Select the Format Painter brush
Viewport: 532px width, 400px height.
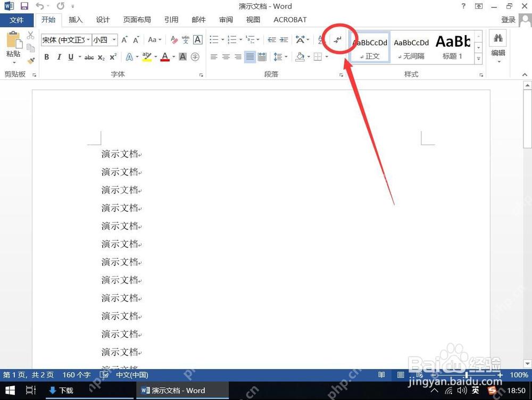[x=31, y=61]
